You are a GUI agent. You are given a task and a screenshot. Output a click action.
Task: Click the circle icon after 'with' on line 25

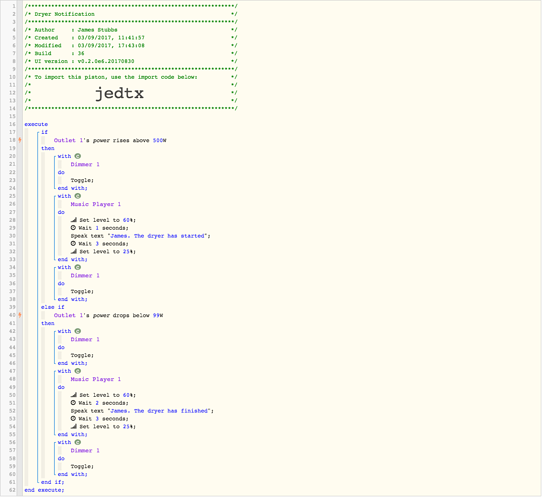click(78, 197)
